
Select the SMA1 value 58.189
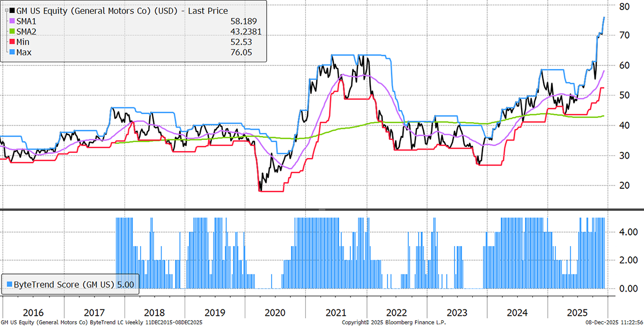(x=237, y=21)
